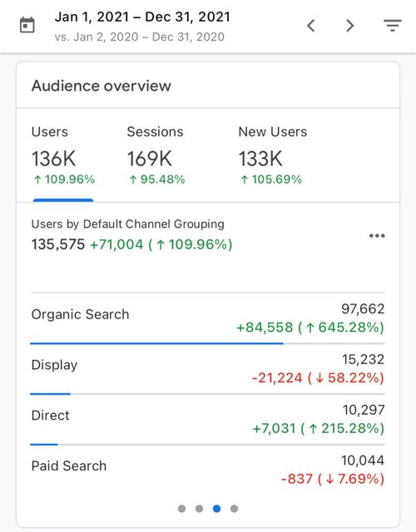Go to next date range arrow

[x=349, y=26]
